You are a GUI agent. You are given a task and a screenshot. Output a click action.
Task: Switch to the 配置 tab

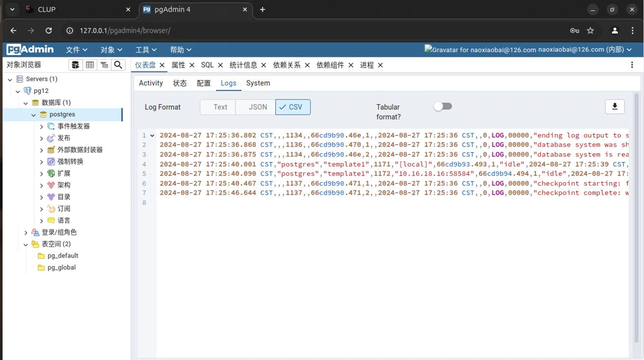204,83
